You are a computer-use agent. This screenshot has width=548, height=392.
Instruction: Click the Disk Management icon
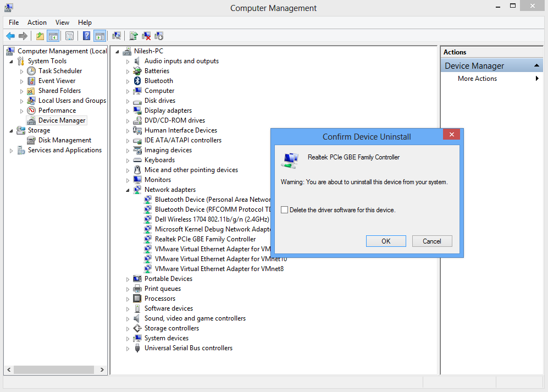[31, 140]
